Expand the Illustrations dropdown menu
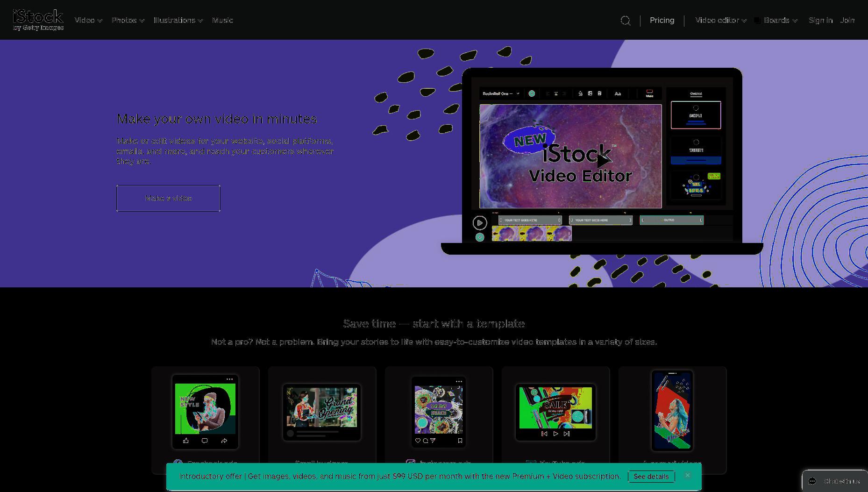The image size is (868, 492). pyautogui.click(x=178, y=20)
